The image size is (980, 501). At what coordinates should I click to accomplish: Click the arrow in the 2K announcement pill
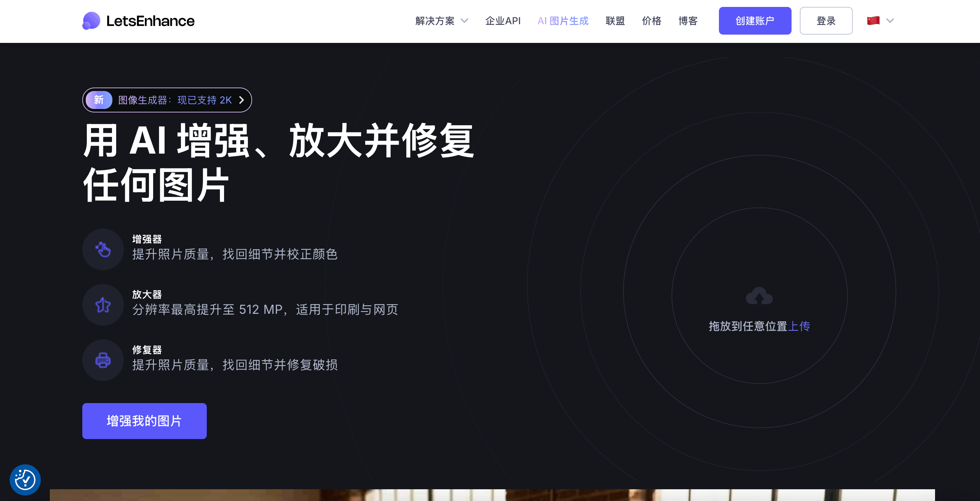(x=242, y=100)
